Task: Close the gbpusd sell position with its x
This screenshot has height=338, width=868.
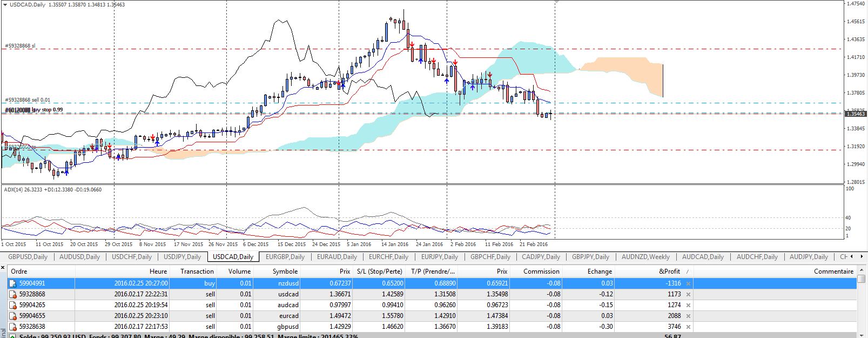Action: coord(688,327)
